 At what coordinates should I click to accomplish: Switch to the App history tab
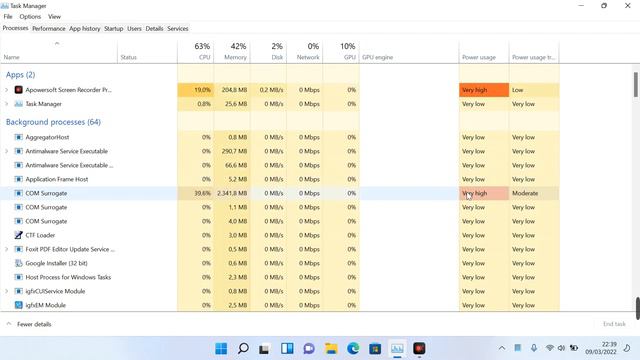click(x=84, y=29)
